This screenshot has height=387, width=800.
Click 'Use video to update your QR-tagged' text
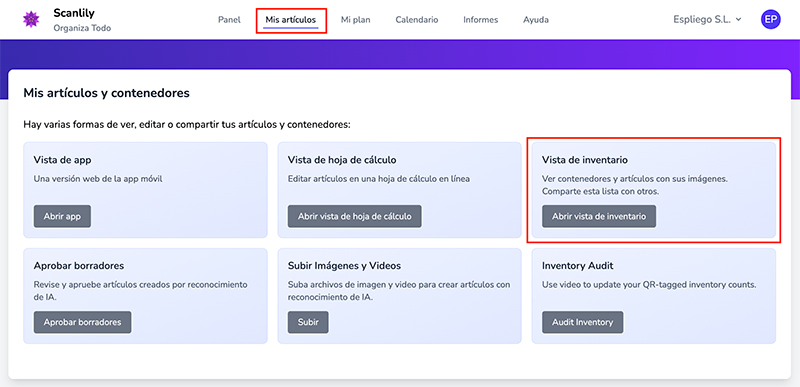649,285
